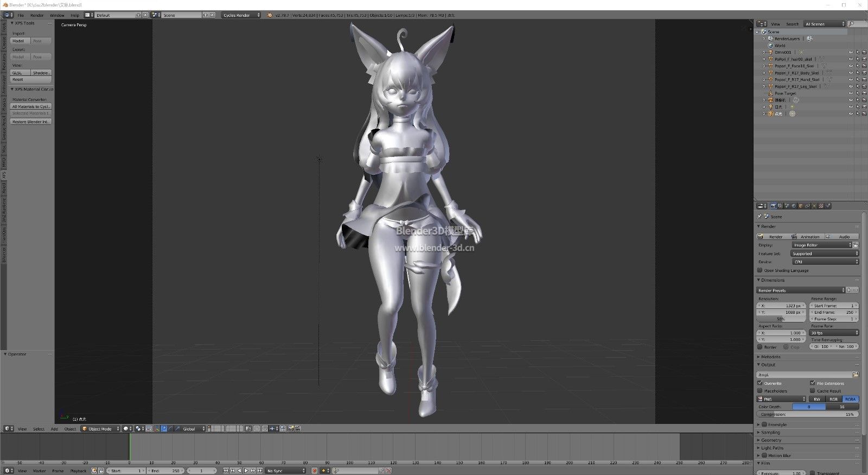
Task: Toggle visibility eye for Omni001
Action: click(851, 52)
